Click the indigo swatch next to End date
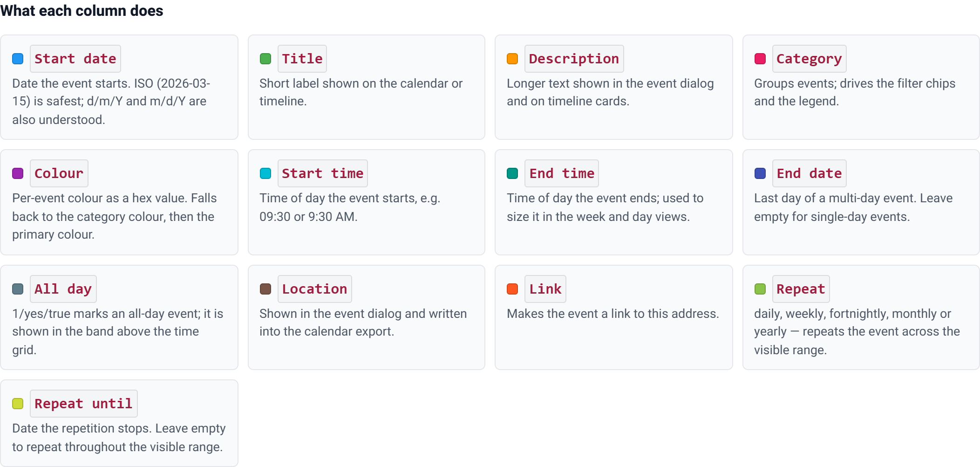 coord(760,173)
